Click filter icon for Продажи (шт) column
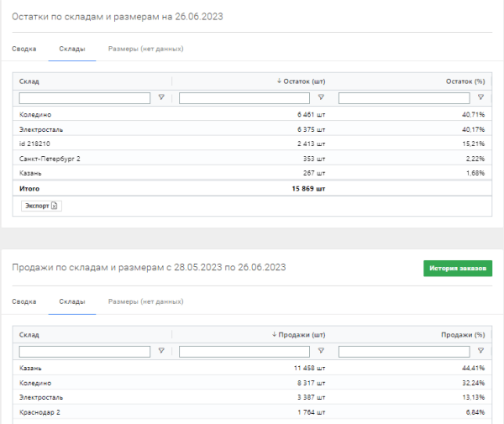 coord(320,351)
